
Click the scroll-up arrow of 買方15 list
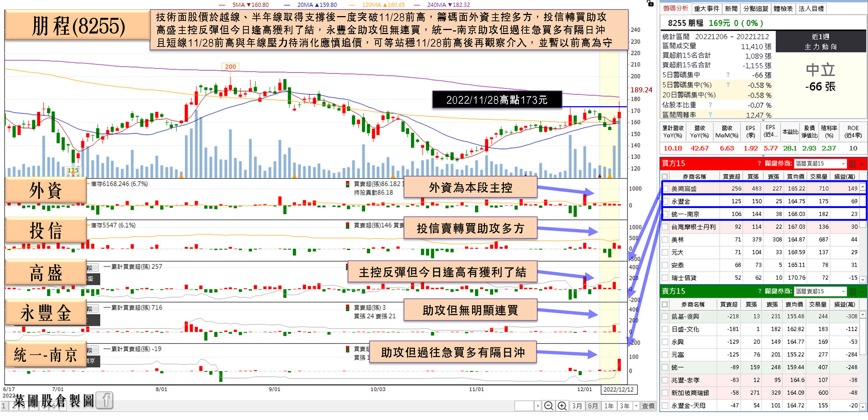click(x=863, y=187)
